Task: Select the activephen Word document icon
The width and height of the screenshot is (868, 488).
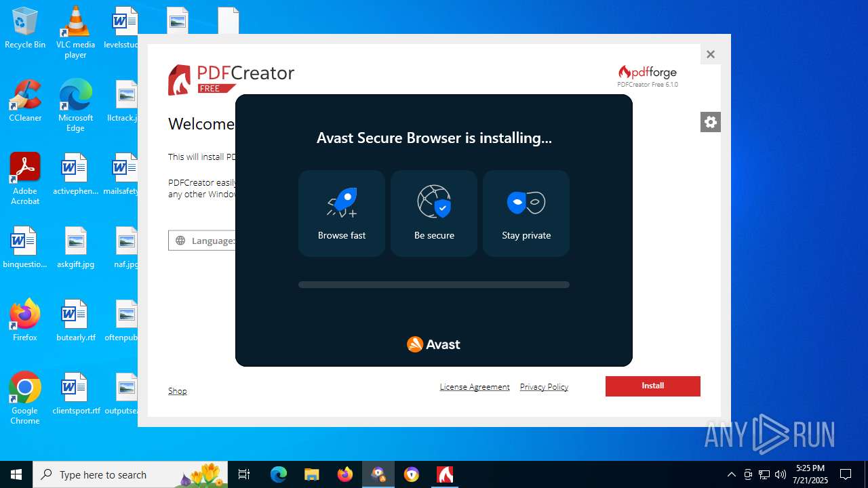Action: point(75,174)
